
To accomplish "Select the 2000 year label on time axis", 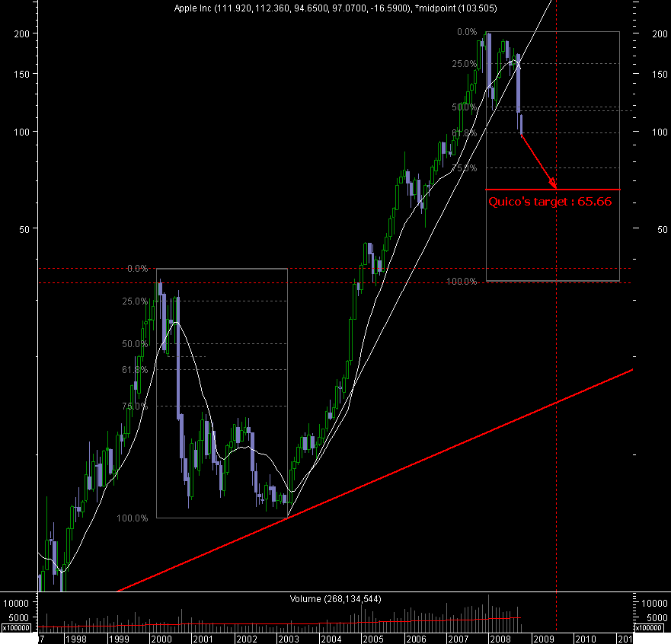I will [161, 639].
